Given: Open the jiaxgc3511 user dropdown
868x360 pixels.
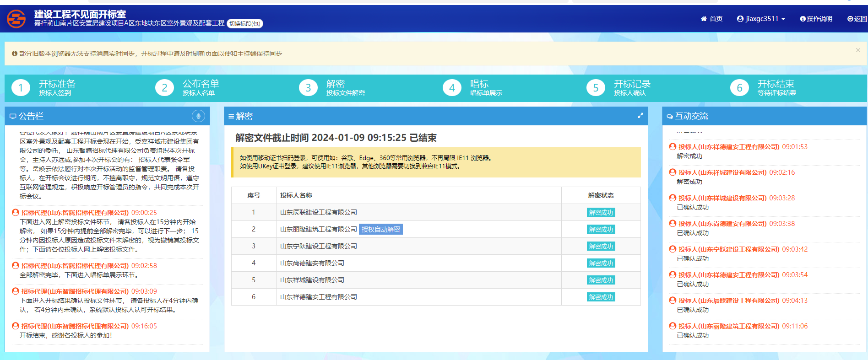Looking at the screenshot, I should coord(761,19).
